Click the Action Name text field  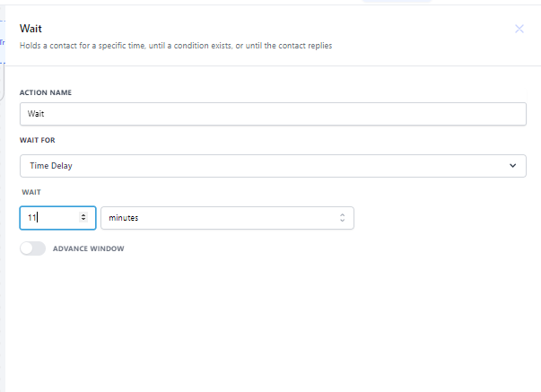point(273,114)
